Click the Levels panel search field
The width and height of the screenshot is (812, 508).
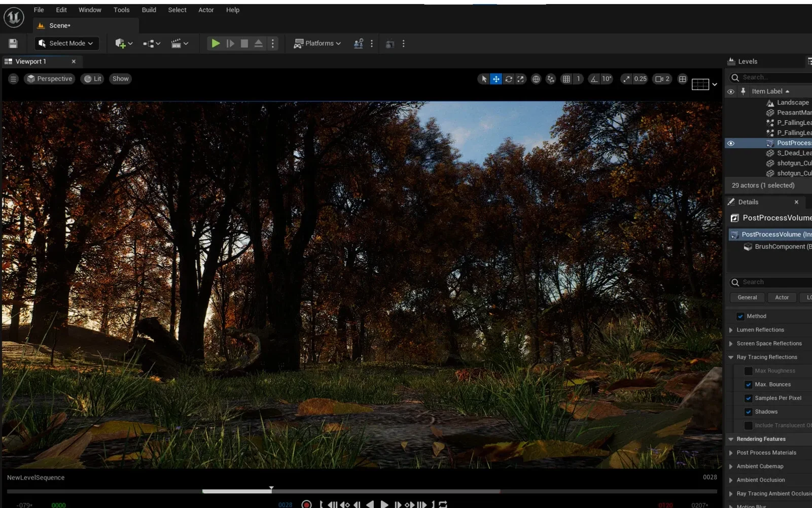point(771,77)
